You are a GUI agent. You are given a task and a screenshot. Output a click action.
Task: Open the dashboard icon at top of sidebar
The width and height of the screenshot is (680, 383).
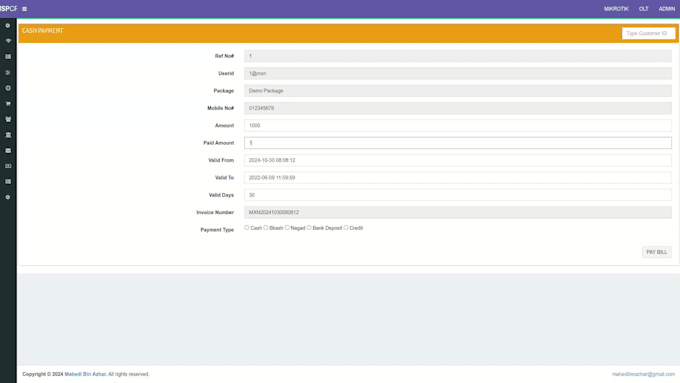(x=8, y=26)
